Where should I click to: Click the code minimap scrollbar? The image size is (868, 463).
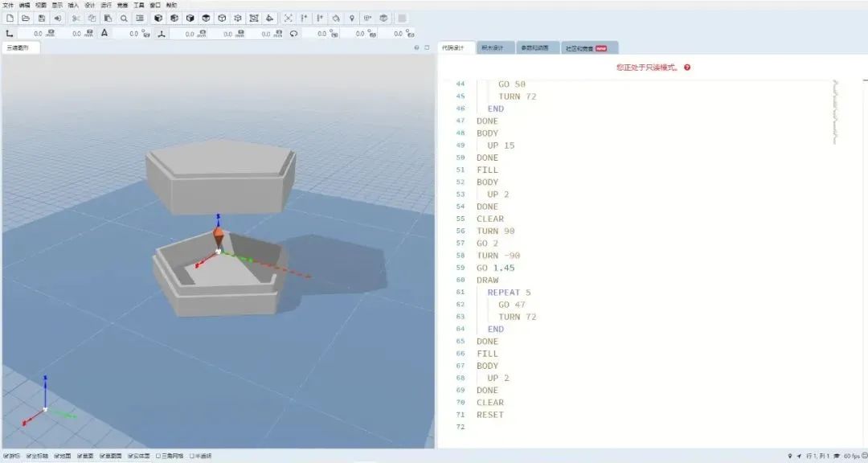[835, 113]
